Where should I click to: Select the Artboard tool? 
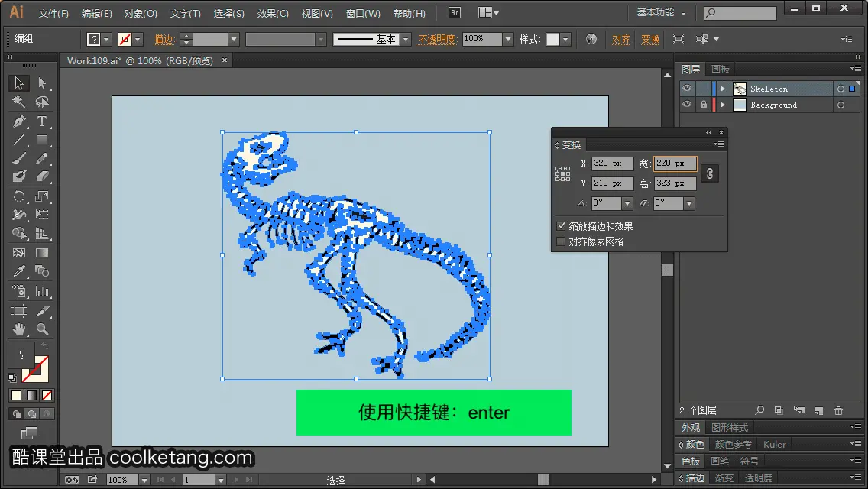pyautogui.click(x=19, y=311)
